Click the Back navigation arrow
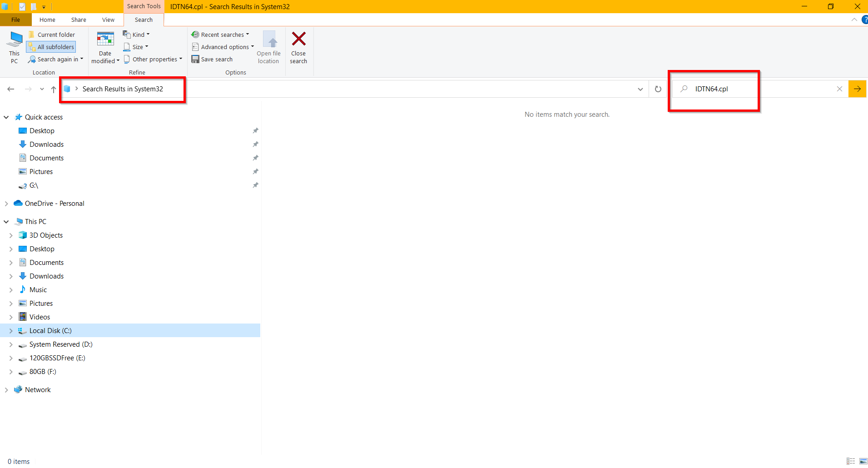The width and height of the screenshot is (868, 468). 11,89
